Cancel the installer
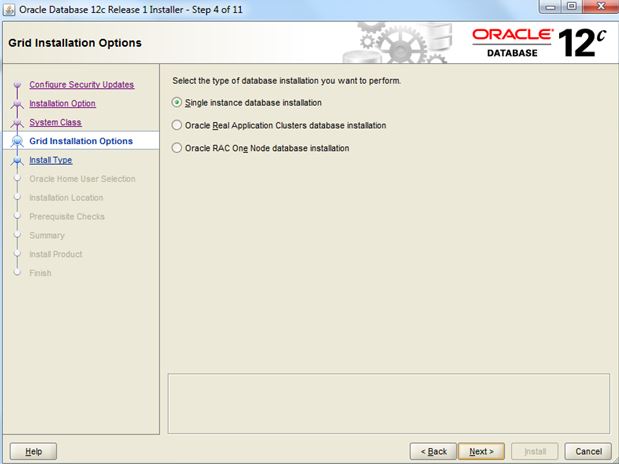 [x=588, y=451]
